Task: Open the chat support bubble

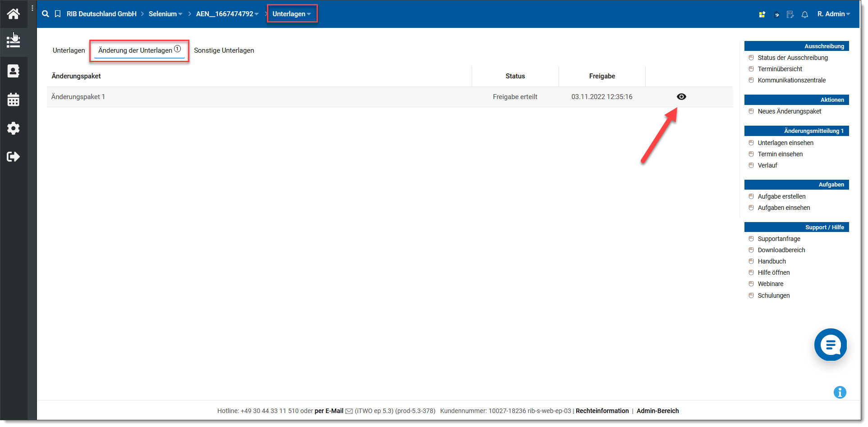Action: [830, 345]
